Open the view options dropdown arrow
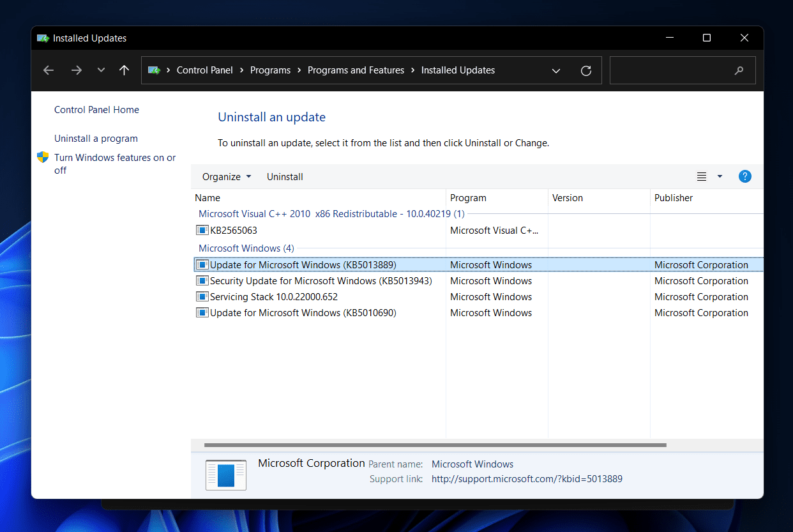The image size is (793, 532). tap(720, 176)
